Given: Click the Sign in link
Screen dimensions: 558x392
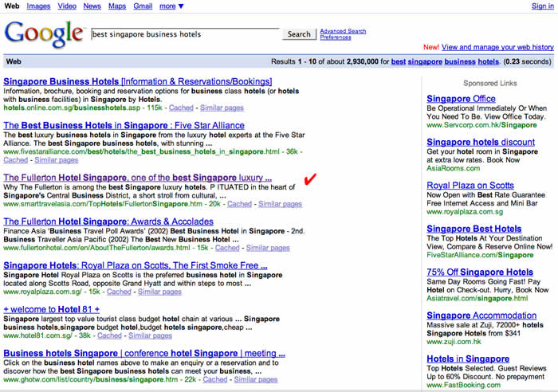Looking at the screenshot, I should click(542, 6).
